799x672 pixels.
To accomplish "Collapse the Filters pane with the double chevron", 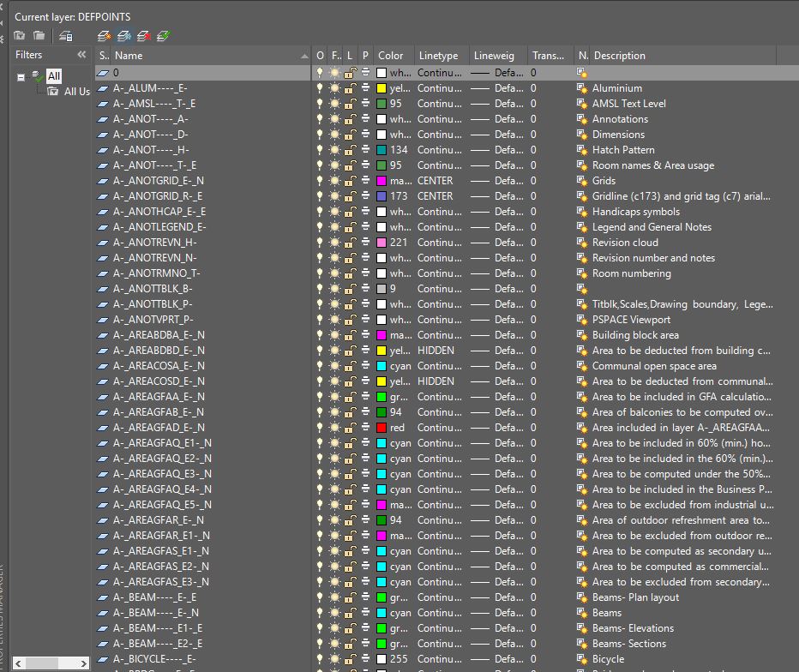I will point(81,55).
